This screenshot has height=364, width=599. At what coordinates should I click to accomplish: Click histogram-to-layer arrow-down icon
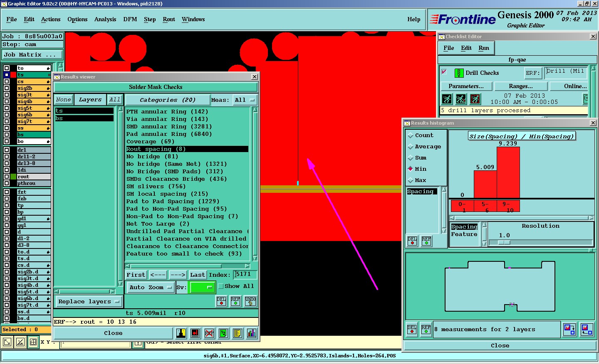[569, 330]
